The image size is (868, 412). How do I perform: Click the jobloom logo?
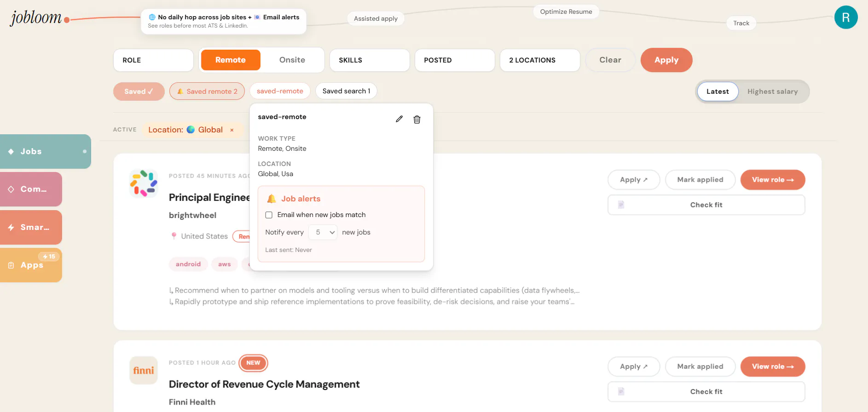point(36,18)
